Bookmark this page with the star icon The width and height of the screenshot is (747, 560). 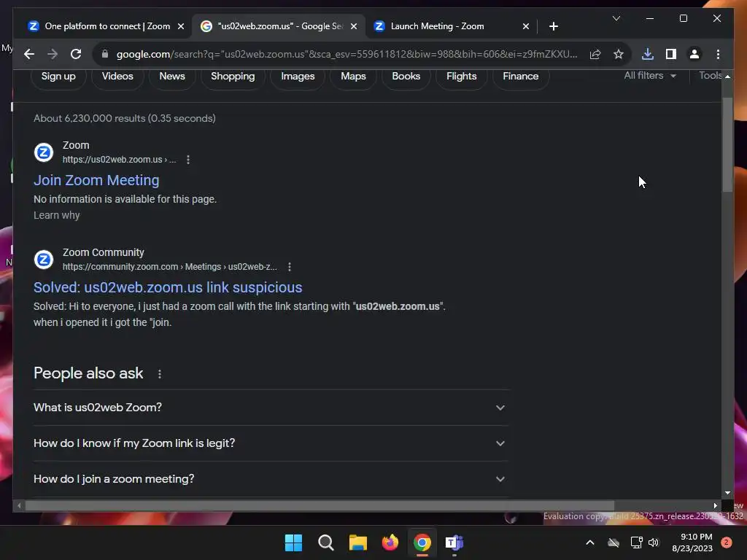(x=619, y=54)
